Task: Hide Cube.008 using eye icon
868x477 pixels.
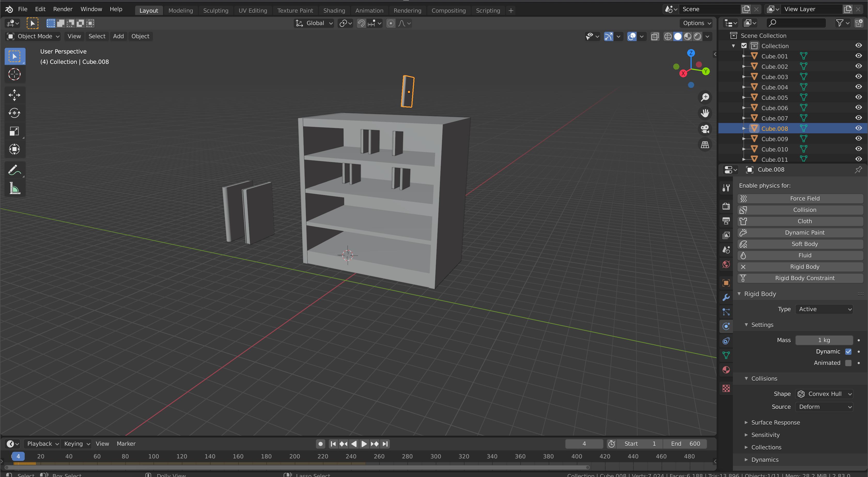Action: click(858, 128)
